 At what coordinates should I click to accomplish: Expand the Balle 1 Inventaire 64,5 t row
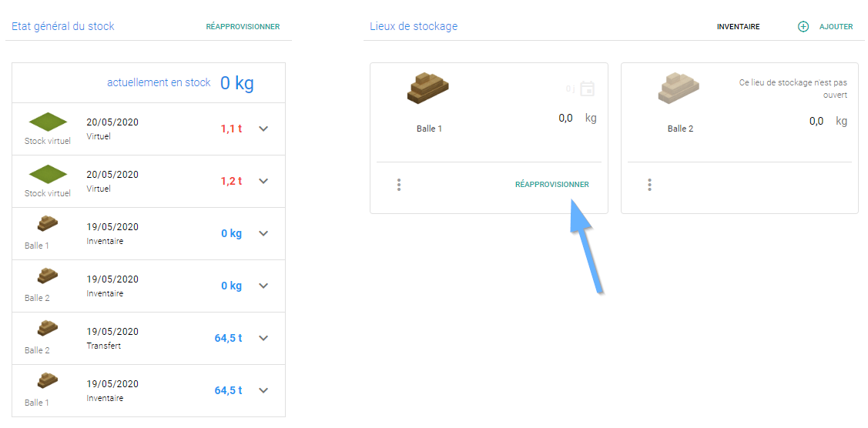click(263, 390)
